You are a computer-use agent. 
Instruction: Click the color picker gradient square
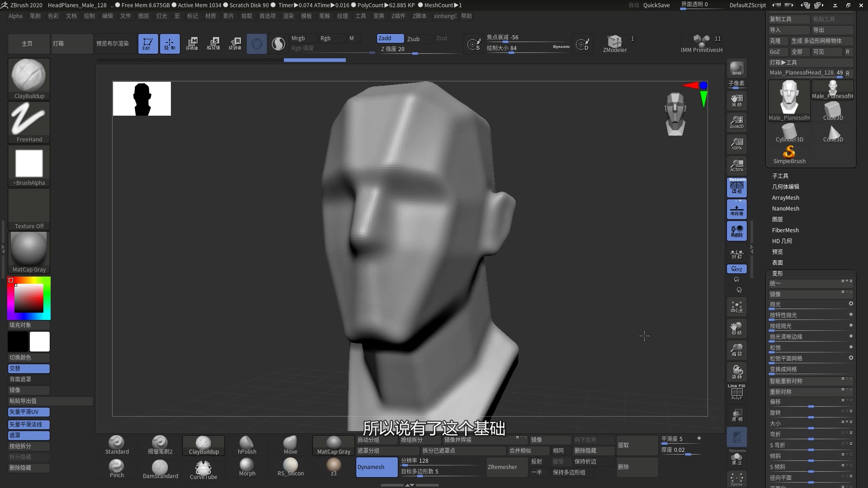(29, 298)
